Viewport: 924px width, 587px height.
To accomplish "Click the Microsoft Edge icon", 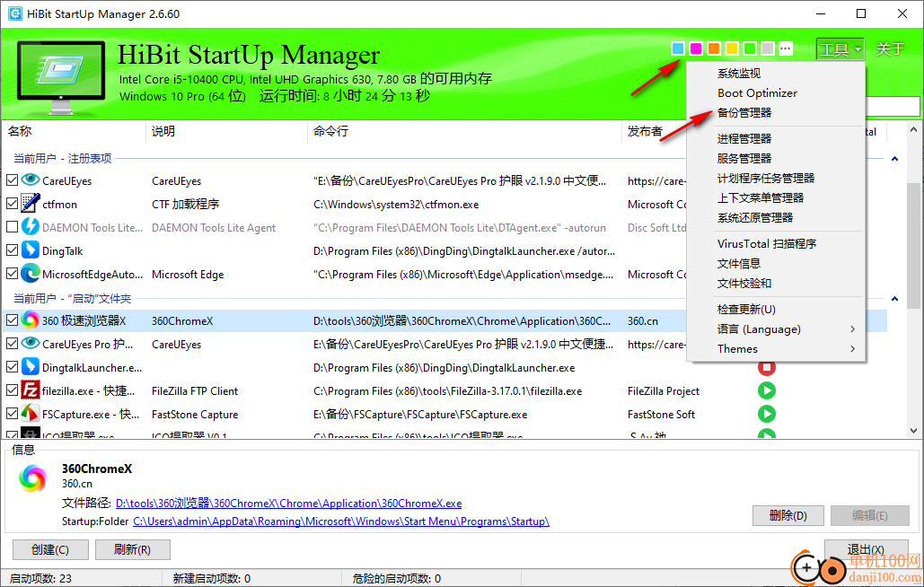I will click(30, 273).
